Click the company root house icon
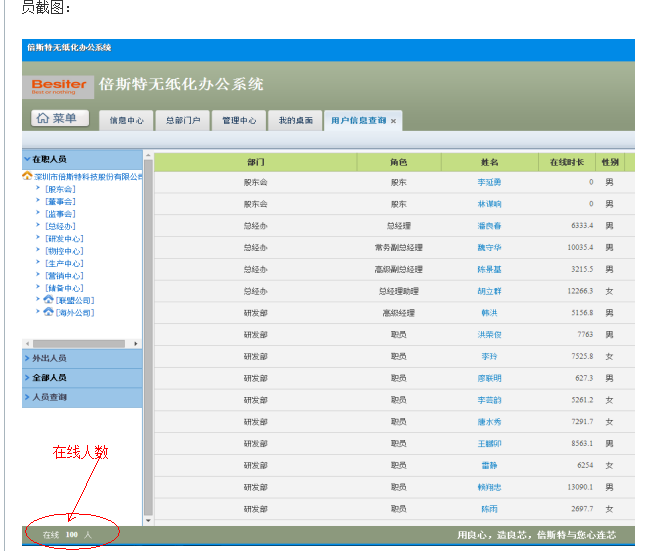The height and width of the screenshot is (551, 648). (x=27, y=176)
